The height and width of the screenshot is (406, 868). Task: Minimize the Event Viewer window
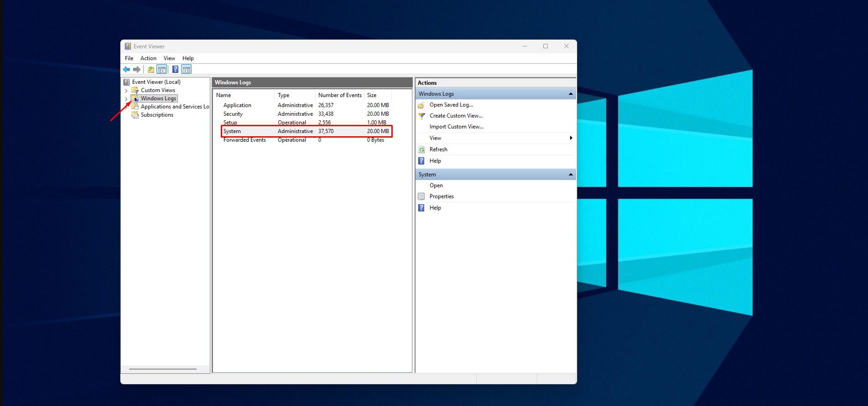[x=525, y=46]
